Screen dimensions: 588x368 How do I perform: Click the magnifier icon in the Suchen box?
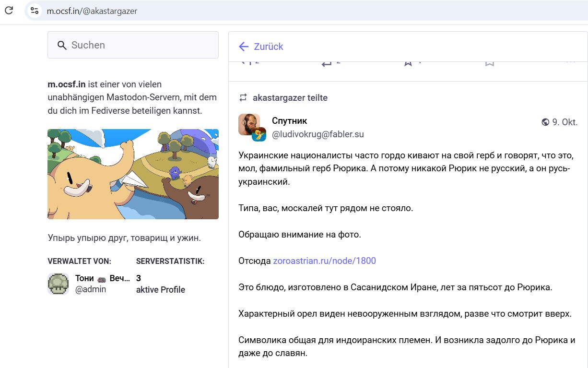point(62,45)
